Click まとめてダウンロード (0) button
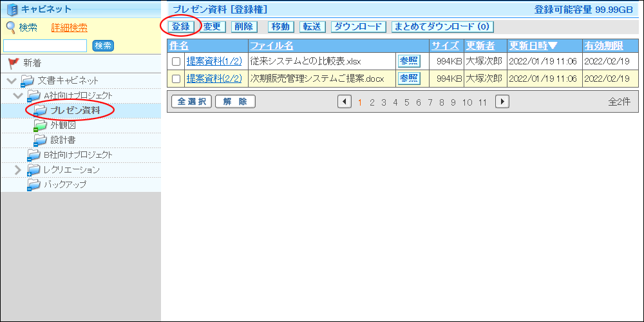The width and height of the screenshot is (644, 322). point(442,26)
